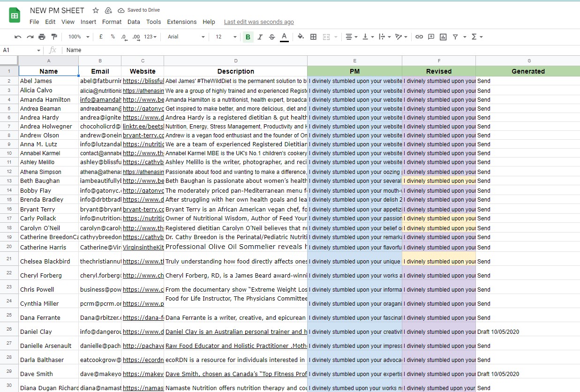Screen dimensions: 580x392
Task: Click the NEW PM SHEET title
Action: click(x=57, y=10)
